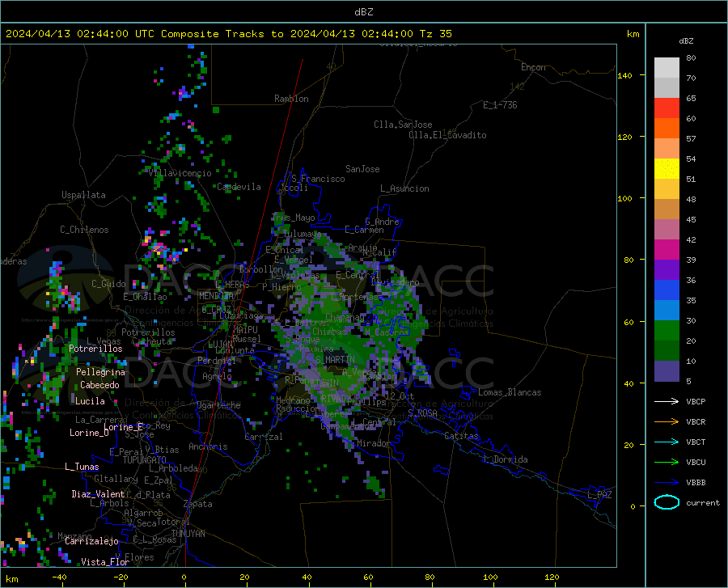The image size is (728, 588).
Task: Click the 'Villavicencio' map label
Action: [x=180, y=173]
